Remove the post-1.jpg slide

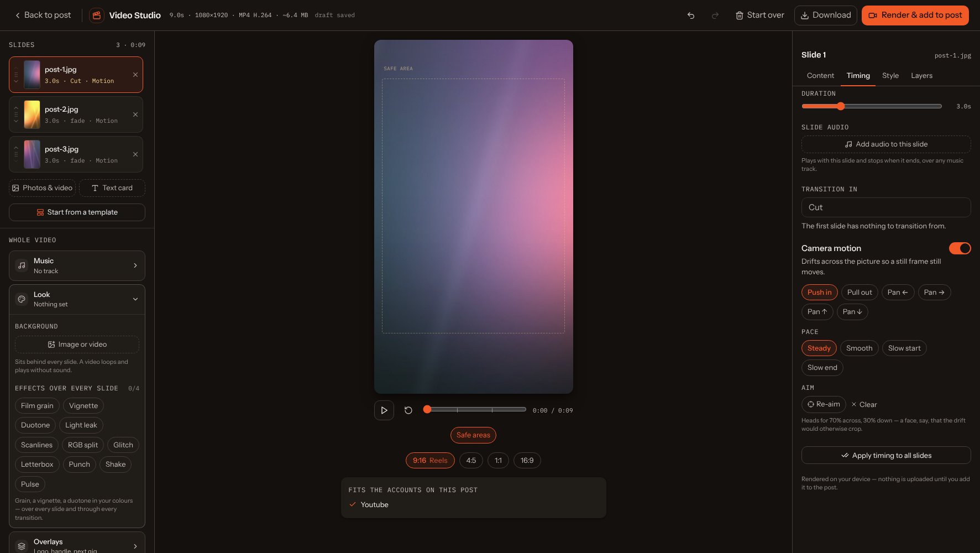click(x=135, y=75)
